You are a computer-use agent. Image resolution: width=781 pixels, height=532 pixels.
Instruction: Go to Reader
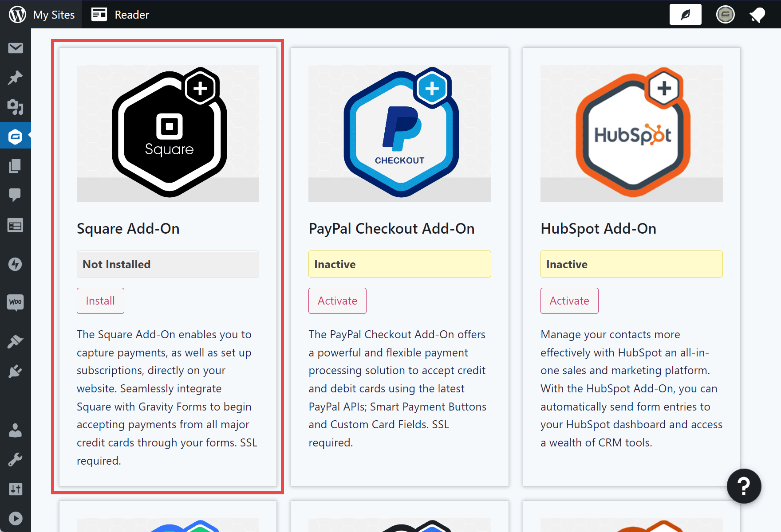[132, 15]
